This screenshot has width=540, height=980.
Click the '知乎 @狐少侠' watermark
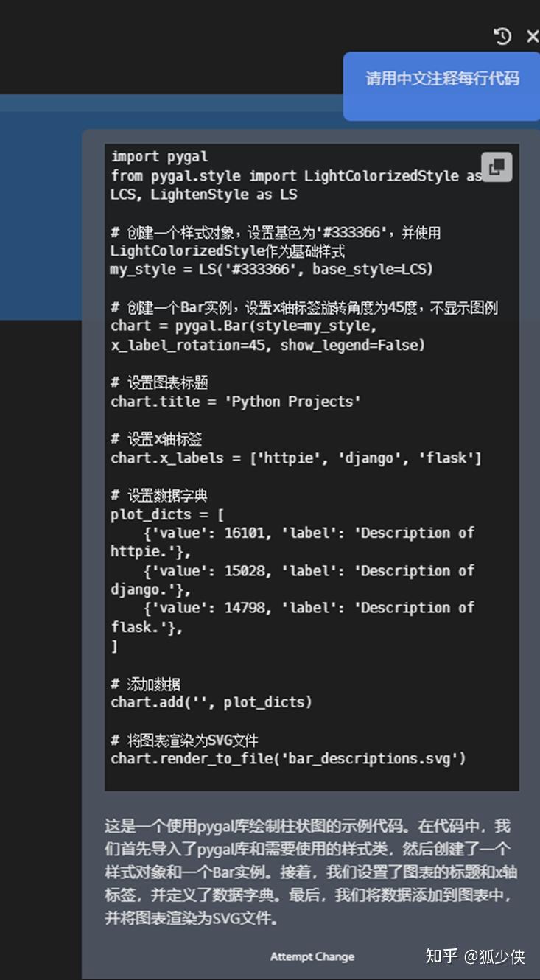tap(475, 956)
